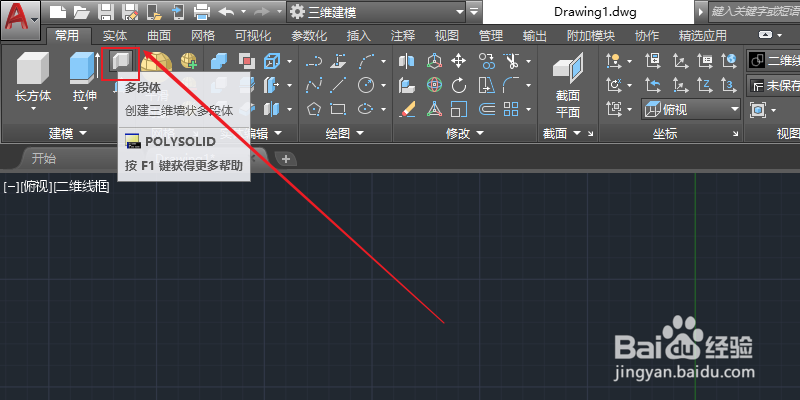Select the Polysolid (多段体) tool
This screenshot has height=400, width=800.
point(121,62)
